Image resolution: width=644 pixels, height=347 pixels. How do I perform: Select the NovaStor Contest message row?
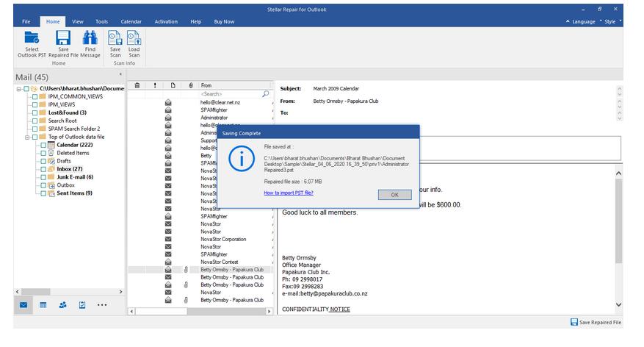click(x=200, y=262)
